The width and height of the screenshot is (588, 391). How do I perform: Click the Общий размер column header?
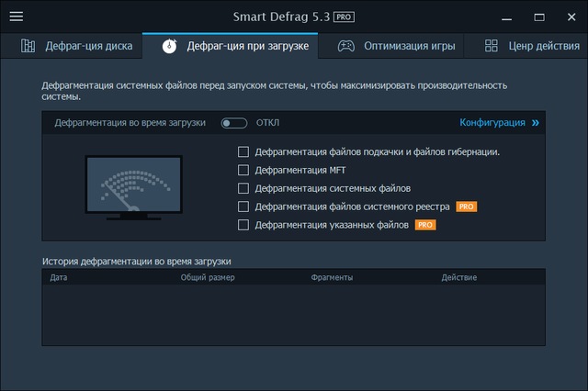pyautogui.click(x=208, y=276)
